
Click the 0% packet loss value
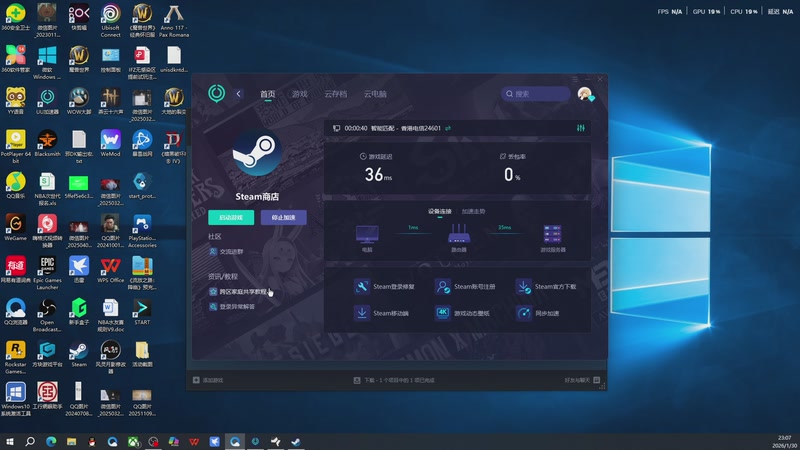click(512, 174)
